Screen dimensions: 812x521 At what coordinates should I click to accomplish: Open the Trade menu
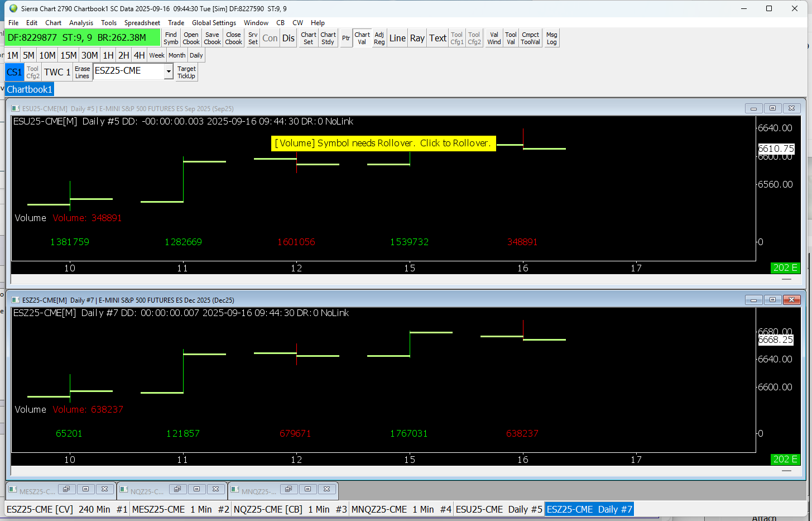[176, 23]
